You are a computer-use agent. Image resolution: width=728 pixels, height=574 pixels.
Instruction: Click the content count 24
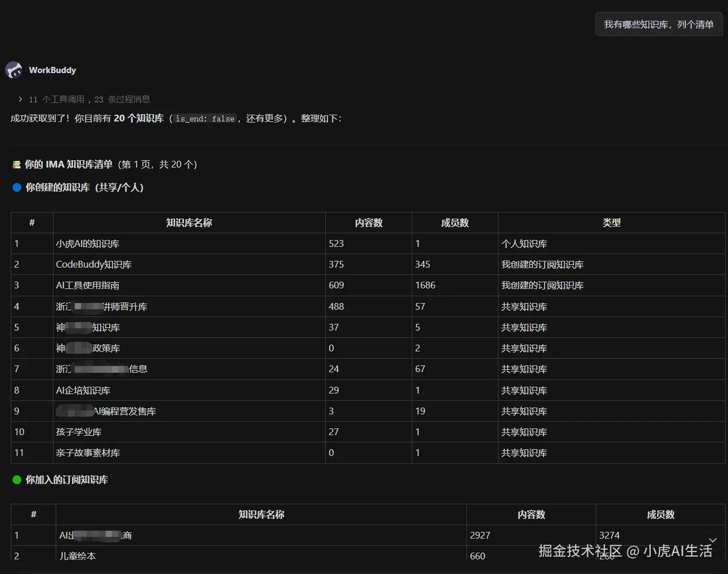point(334,369)
